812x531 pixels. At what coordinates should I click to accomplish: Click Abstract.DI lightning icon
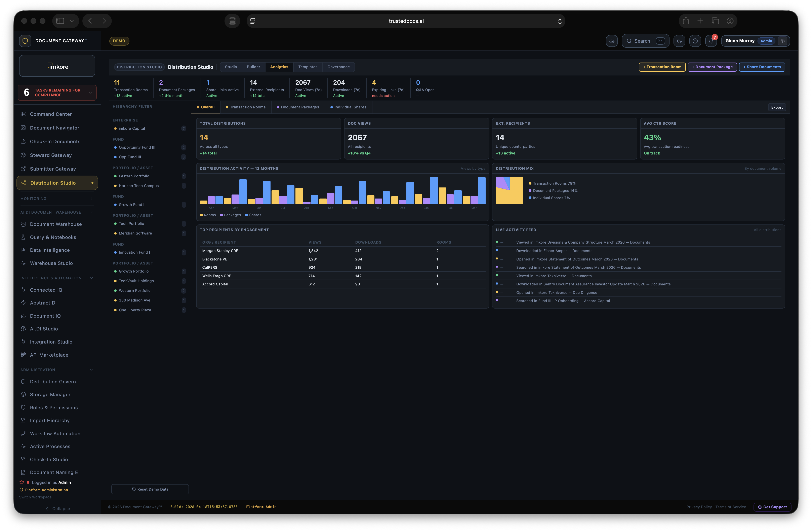[x=23, y=303]
